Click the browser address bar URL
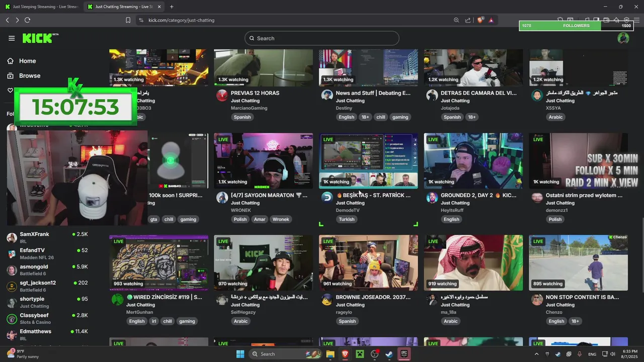 [x=182, y=20]
